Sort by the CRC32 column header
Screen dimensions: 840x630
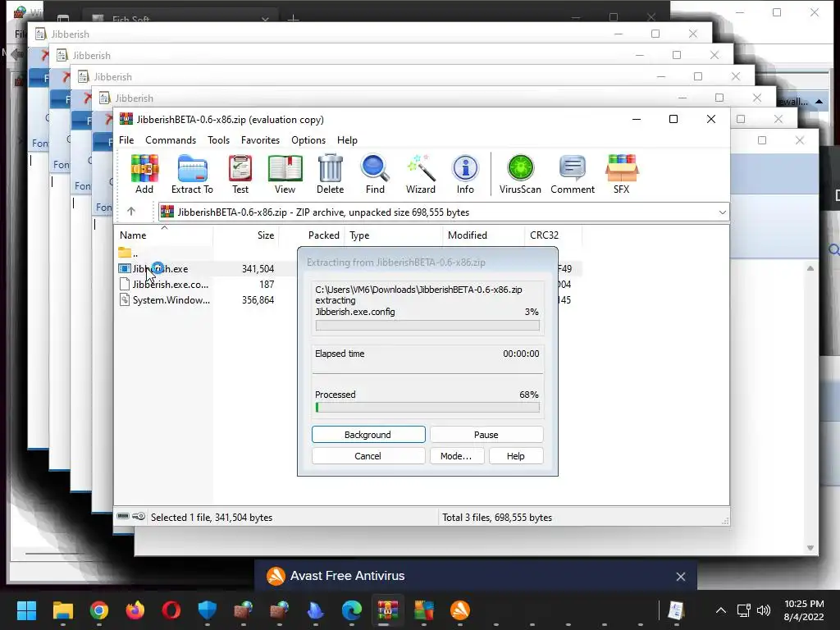[x=553, y=235]
